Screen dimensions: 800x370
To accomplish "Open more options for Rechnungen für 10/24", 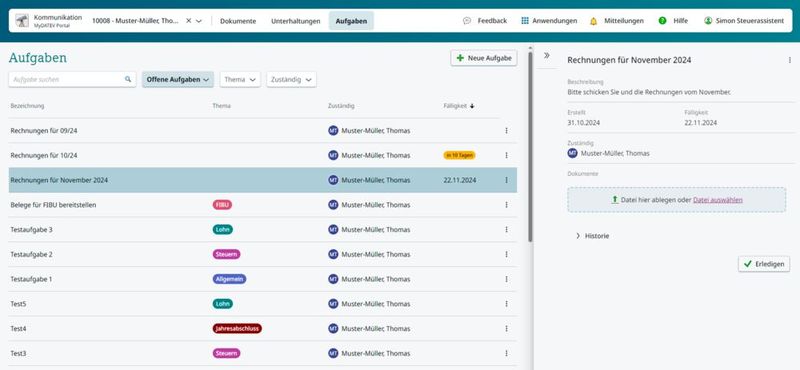I will pos(506,155).
